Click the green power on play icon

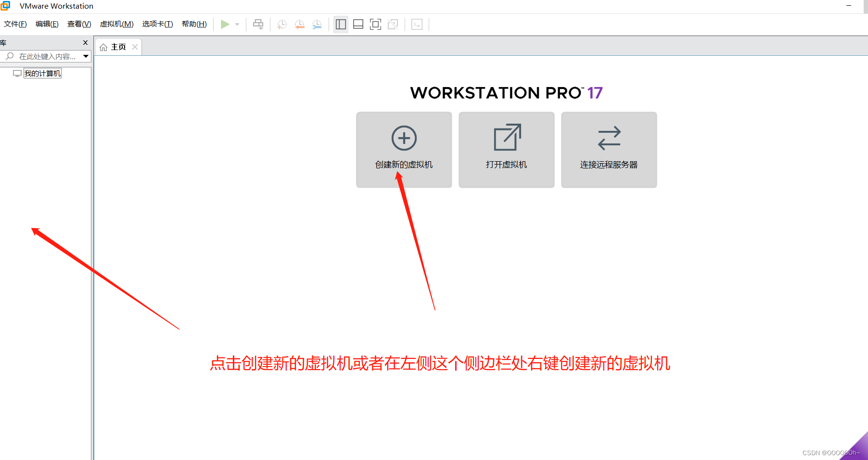pyautogui.click(x=225, y=24)
